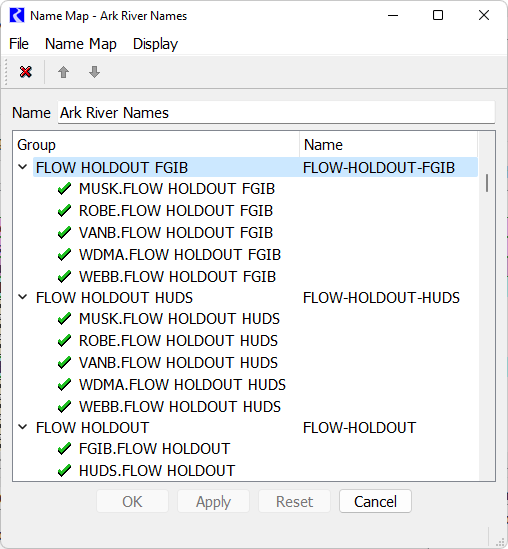Click the Cancel button

[x=375, y=501]
